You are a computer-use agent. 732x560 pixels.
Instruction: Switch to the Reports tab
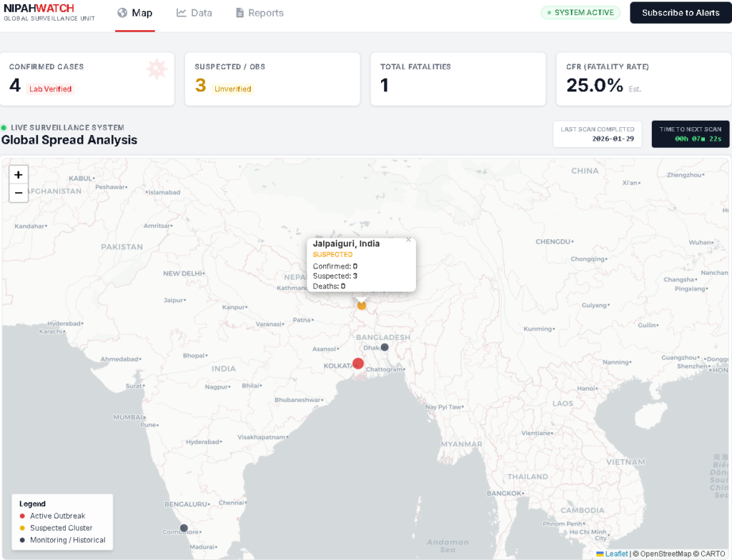coord(259,13)
